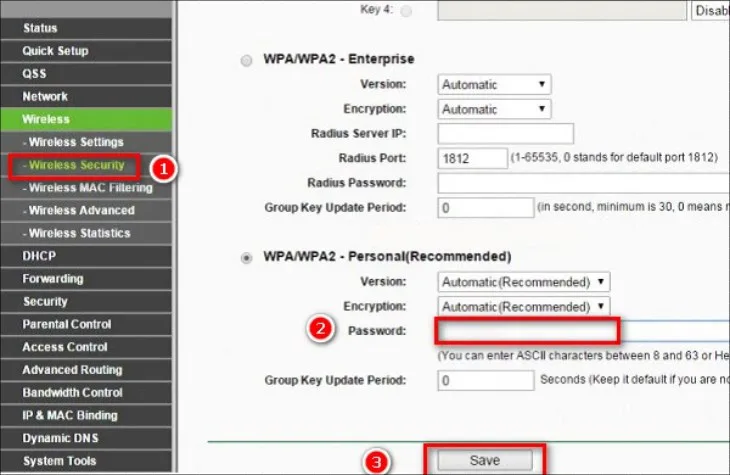
Task: Select the WPA/WPA2 - Enterprise radio button
Action: pos(246,61)
